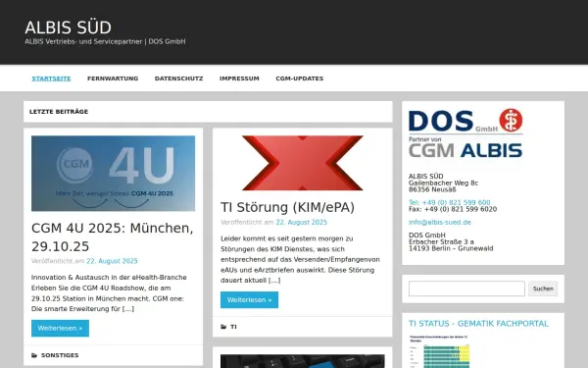Click the Suchen search button
This screenshot has width=588, height=368.
tap(543, 289)
